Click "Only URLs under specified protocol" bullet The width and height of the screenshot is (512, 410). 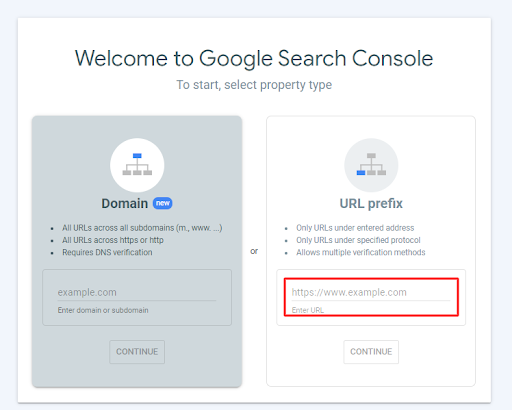coord(358,240)
